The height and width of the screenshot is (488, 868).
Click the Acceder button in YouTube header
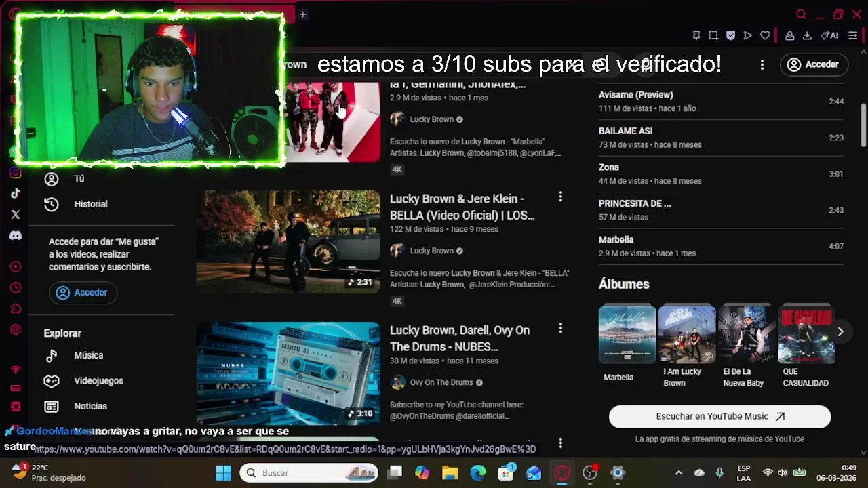tap(814, 64)
